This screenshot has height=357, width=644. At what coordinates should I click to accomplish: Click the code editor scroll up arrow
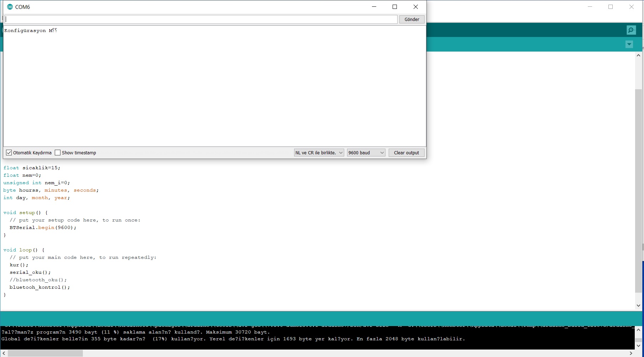[638, 55]
